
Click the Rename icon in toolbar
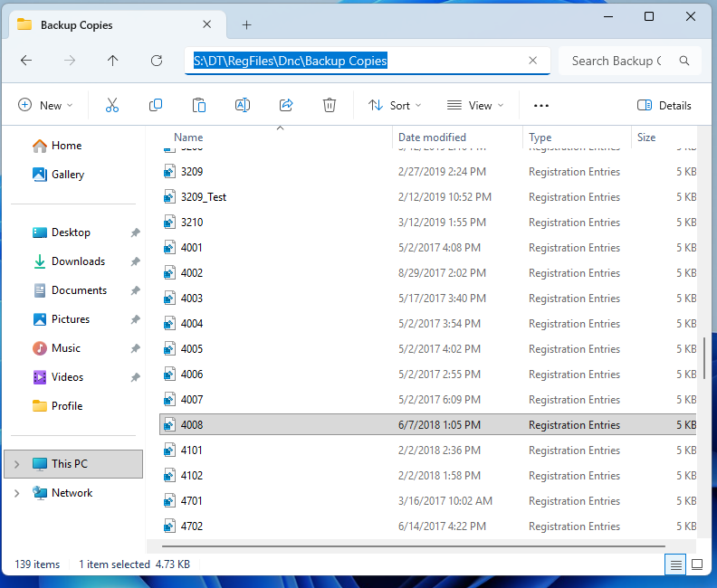243,105
